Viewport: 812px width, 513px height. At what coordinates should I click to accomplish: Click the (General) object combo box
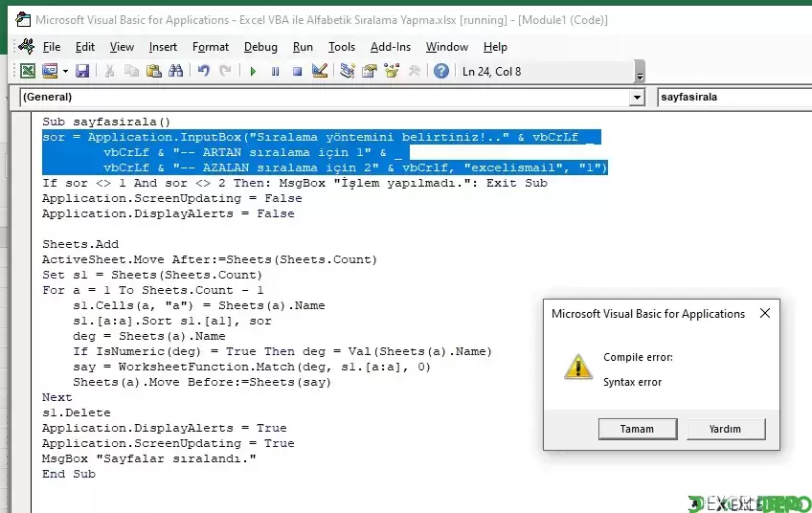pyautogui.click(x=332, y=98)
